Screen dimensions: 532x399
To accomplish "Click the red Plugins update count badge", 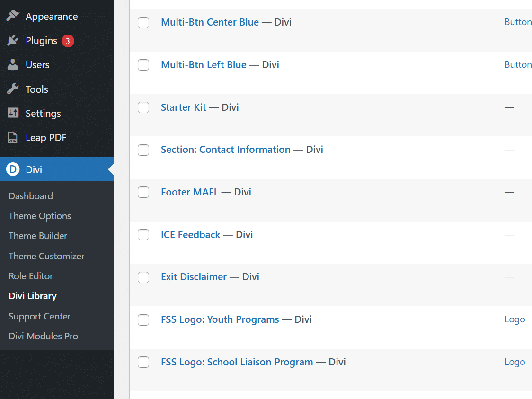I will [x=68, y=41].
